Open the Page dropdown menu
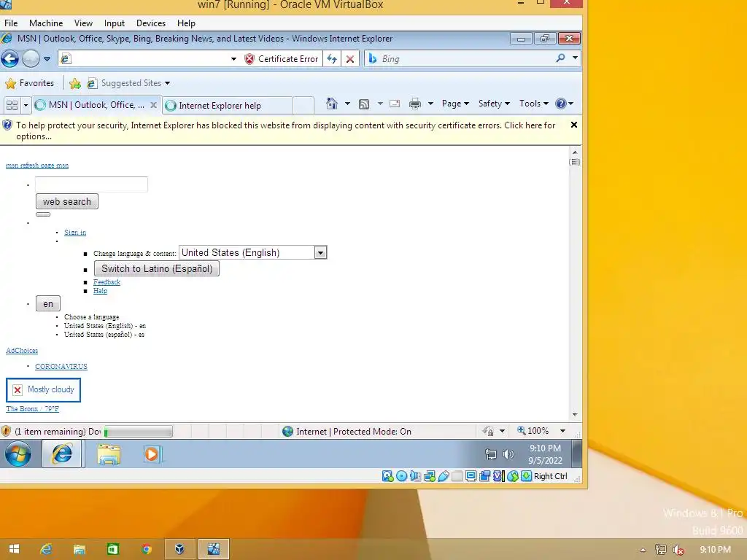This screenshot has width=747, height=560. click(x=455, y=104)
